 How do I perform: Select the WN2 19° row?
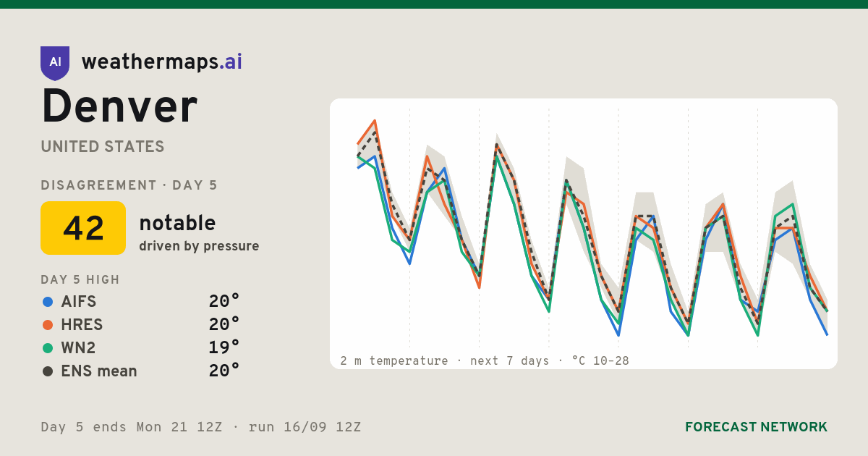(x=140, y=348)
